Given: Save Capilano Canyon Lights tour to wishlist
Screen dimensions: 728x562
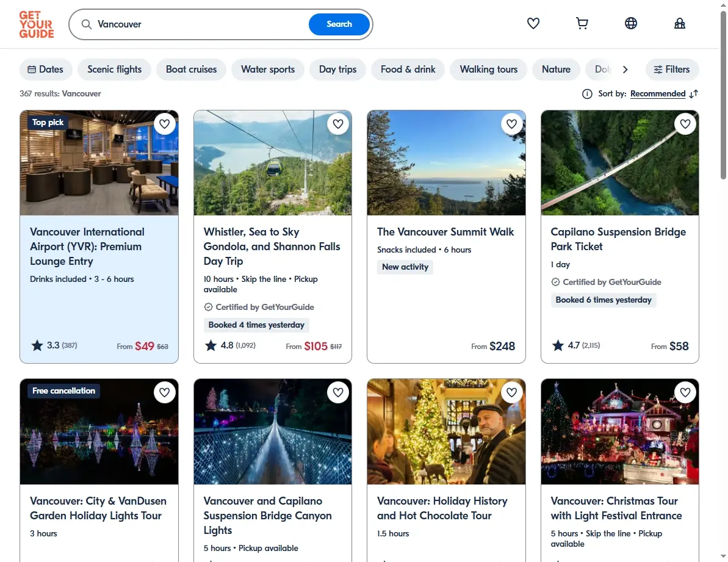Looking at the screenshot, I should [338, 392].
